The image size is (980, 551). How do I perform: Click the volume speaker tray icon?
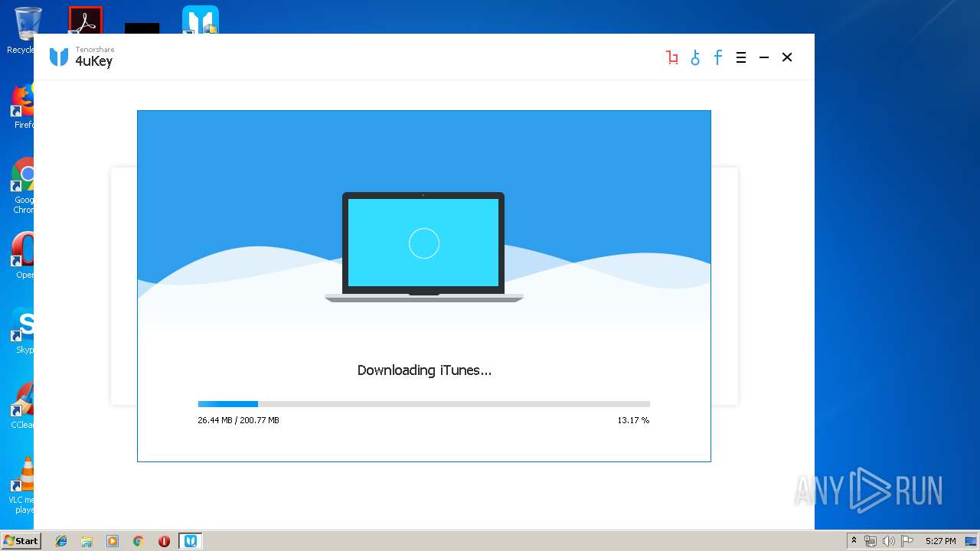tap(888, 541)
